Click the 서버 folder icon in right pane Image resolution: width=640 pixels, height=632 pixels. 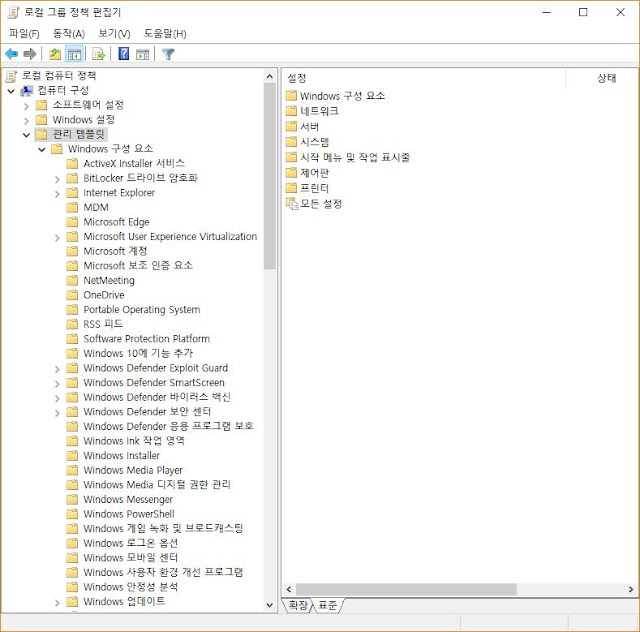pyautogui.click(x=291, y=127)
